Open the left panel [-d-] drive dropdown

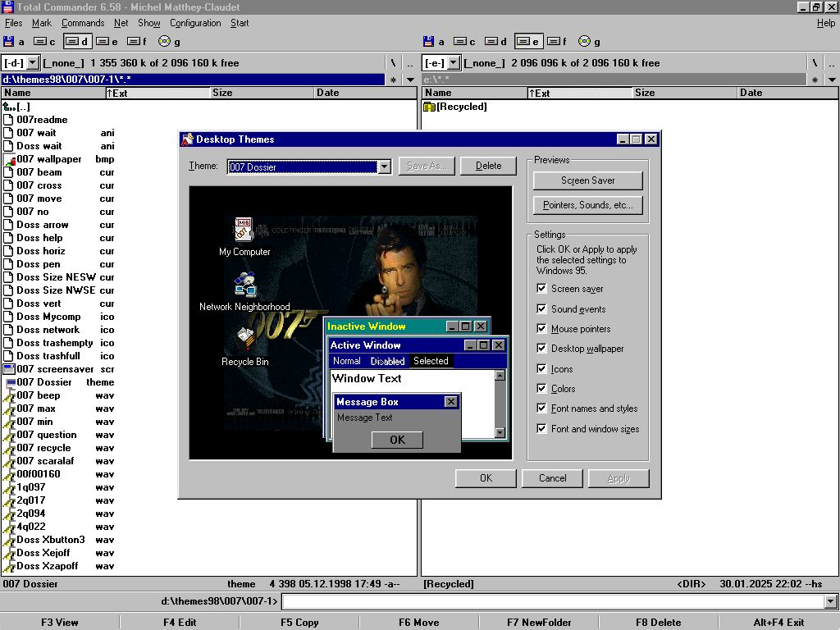click(33, 62)
